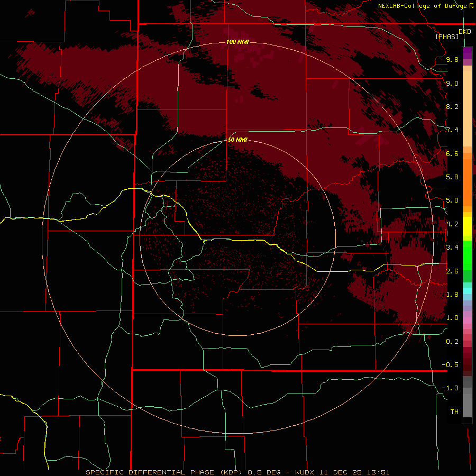Select the 0.2 value on color scale
Screen dimensions: 476x476
(x=452, y=342)
